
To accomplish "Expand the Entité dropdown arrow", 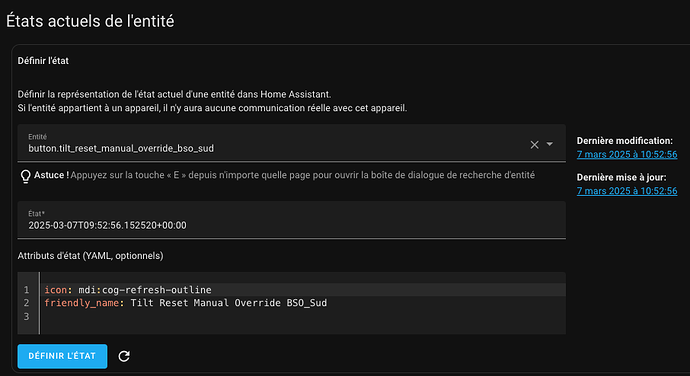I will [x=550, y=144].
